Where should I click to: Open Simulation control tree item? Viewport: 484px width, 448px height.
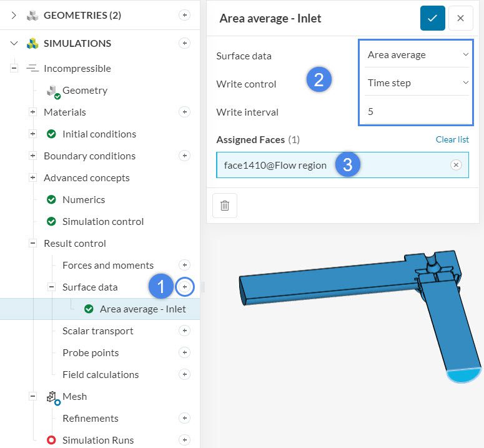(x=102, y=221)
